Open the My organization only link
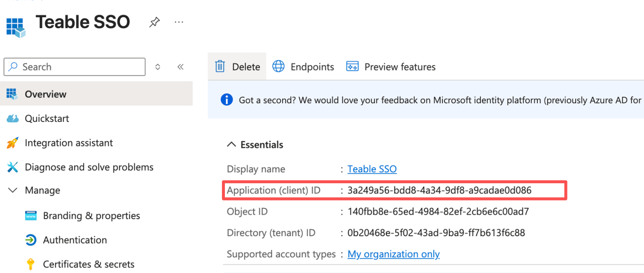Image resolution: width=644 pixels, height=273 pixels. pyautogui.click(x=393, y=254)
